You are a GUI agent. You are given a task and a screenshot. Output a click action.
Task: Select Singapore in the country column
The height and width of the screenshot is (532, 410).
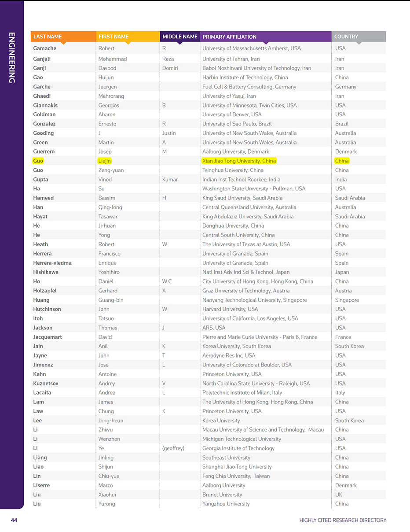pyautogui.click(x=347, y=300)
